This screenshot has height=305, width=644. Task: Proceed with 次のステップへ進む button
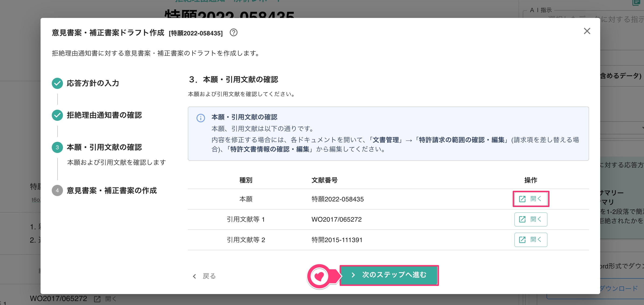[x=389, y=275]
